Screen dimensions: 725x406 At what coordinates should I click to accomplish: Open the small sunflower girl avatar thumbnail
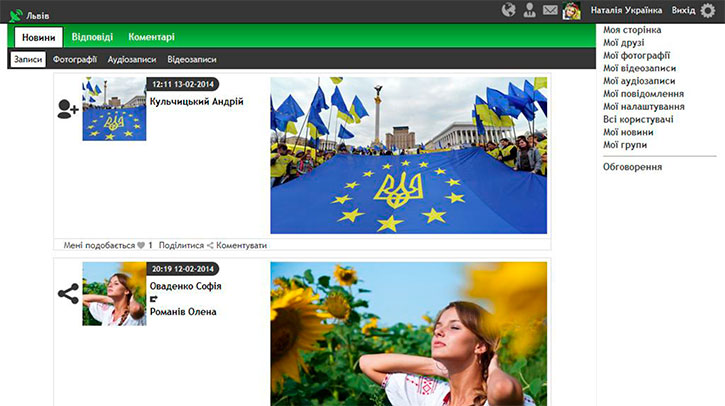pos(114,294)
